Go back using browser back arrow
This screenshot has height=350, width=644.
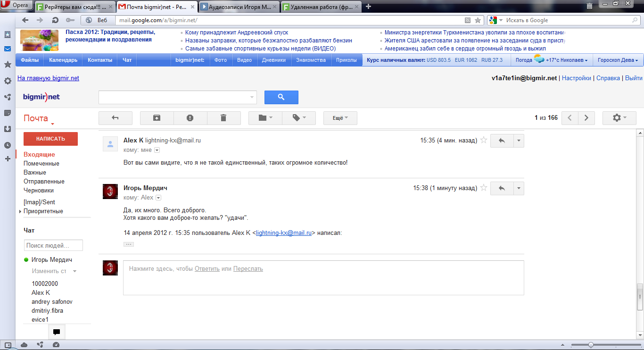(x=25, y=20)
